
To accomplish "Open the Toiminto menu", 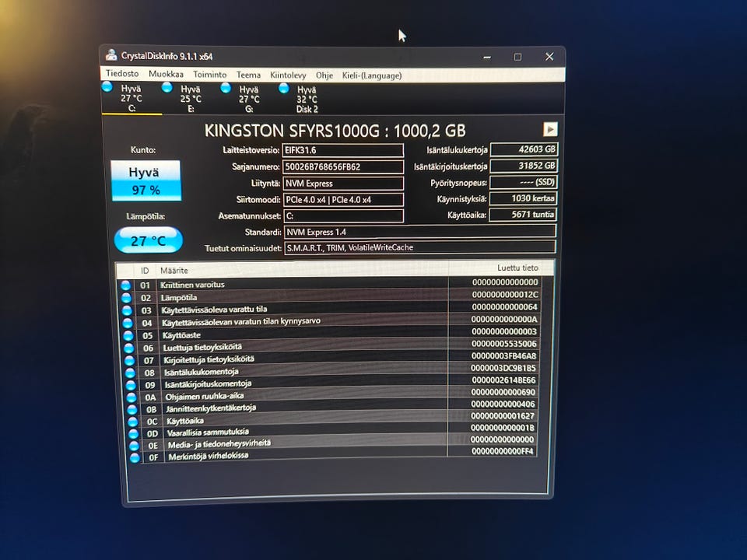I will tap(209, 75).
